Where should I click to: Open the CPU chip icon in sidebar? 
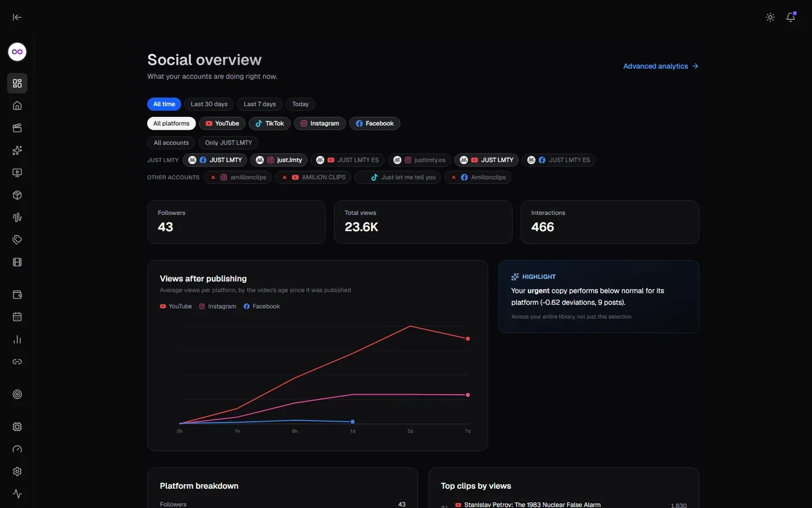(17, 427)
